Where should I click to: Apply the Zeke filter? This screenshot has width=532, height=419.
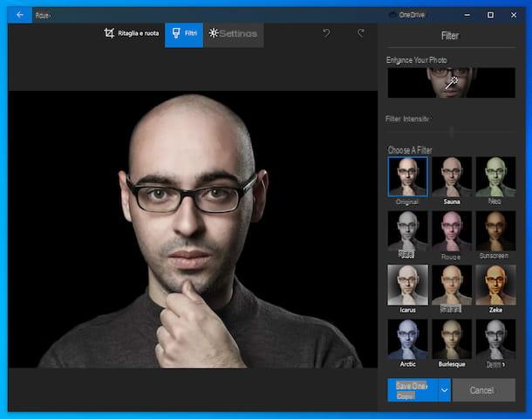[495, 285]
